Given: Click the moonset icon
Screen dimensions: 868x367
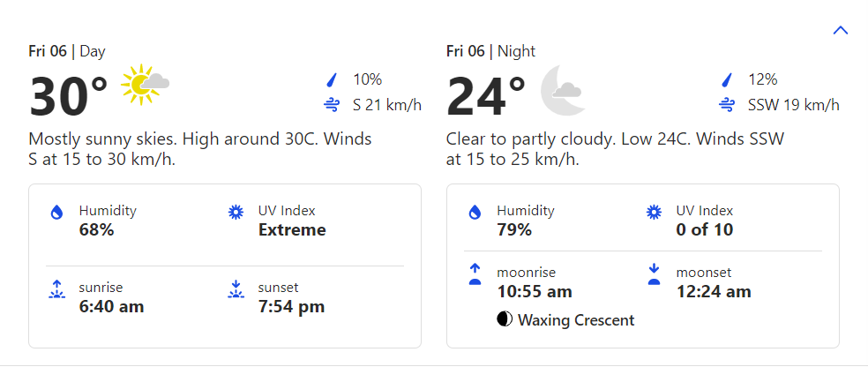Looking at the screenshot, I should pyautogui.click(x=654, y=273).
